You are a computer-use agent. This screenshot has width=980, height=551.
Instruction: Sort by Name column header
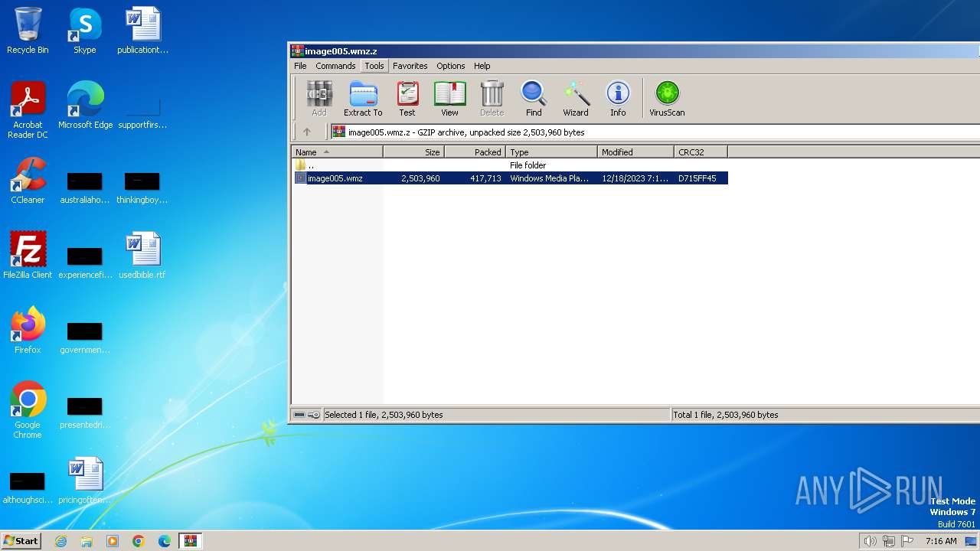[338, 152]
